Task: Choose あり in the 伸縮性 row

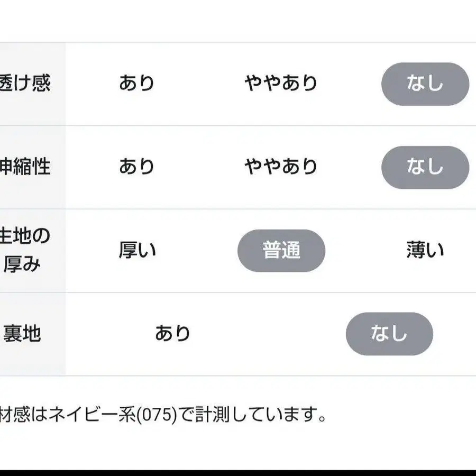Action: (x=136, y=167)
